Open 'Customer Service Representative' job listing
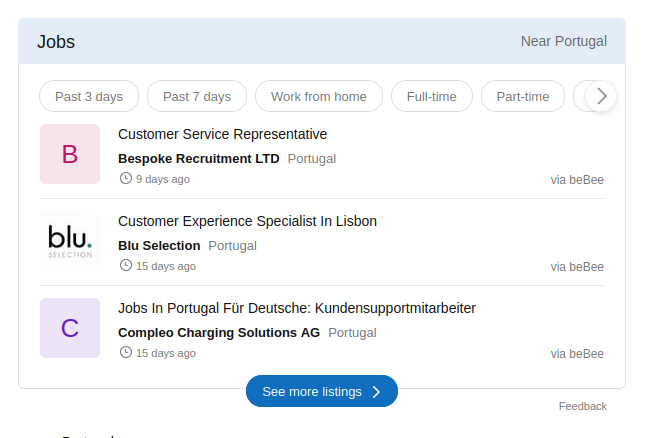 pos(222,134)
